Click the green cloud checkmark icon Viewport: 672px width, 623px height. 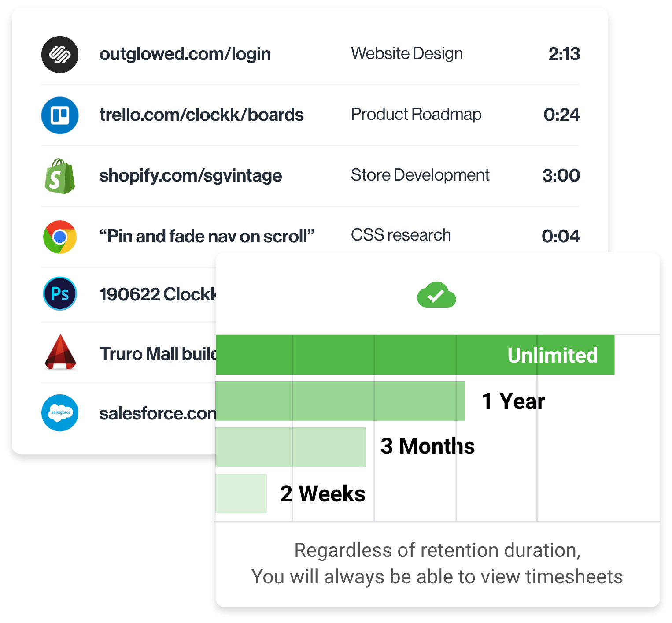coord(436,295)
